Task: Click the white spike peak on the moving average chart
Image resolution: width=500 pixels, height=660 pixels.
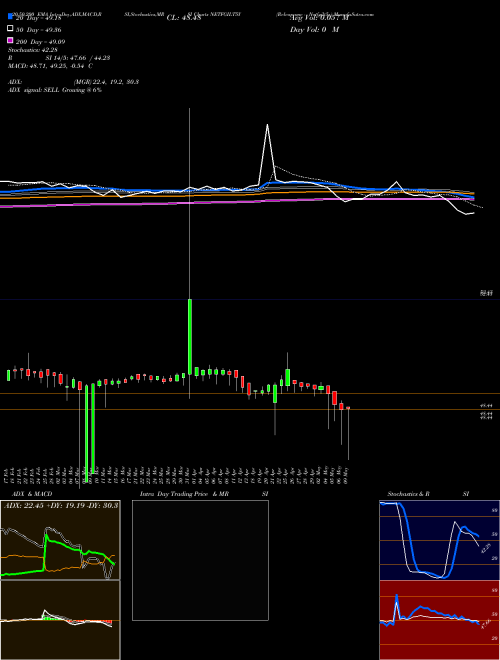Action: (267, 125)
